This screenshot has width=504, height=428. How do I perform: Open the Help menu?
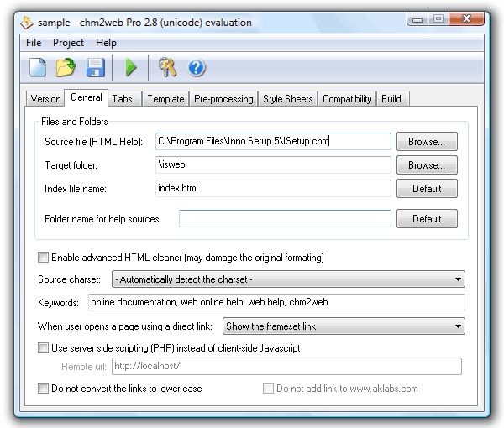pyautogui.click(x=106, y=43)
